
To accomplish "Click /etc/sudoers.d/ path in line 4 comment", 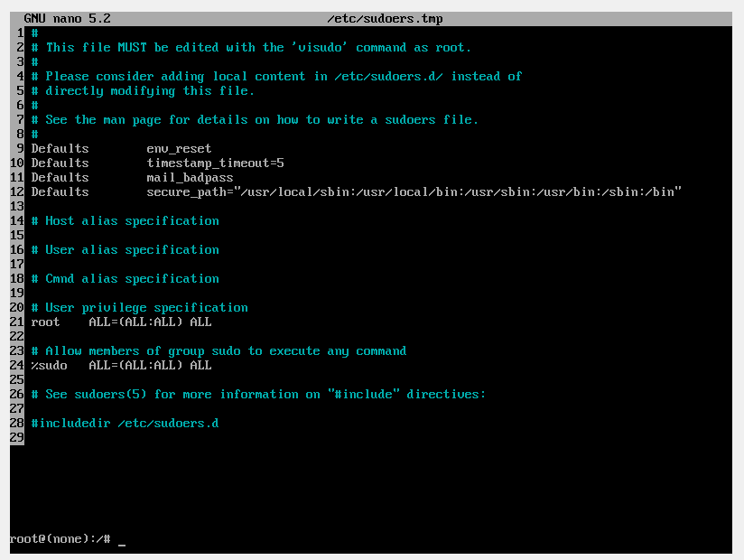I will click(x=388, y=77).
